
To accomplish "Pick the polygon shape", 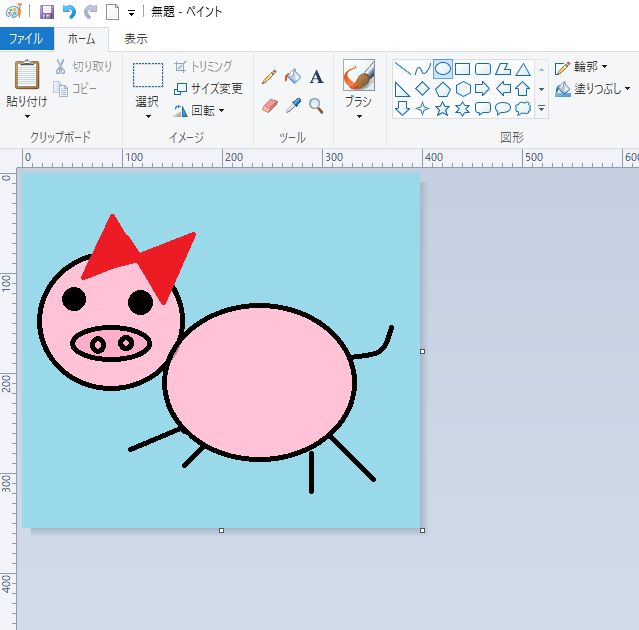I will coord(503,69).
